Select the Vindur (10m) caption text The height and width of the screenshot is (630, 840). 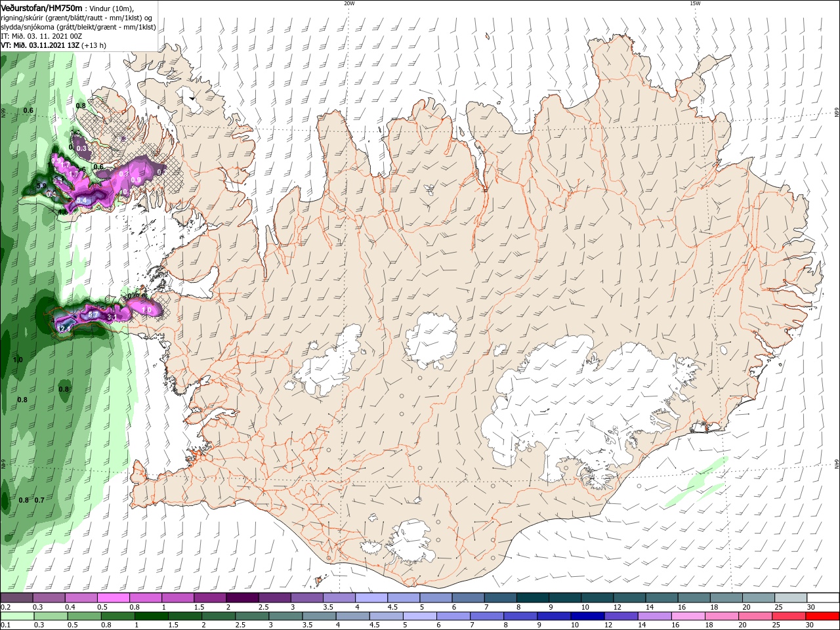click(x=111, y=9)
